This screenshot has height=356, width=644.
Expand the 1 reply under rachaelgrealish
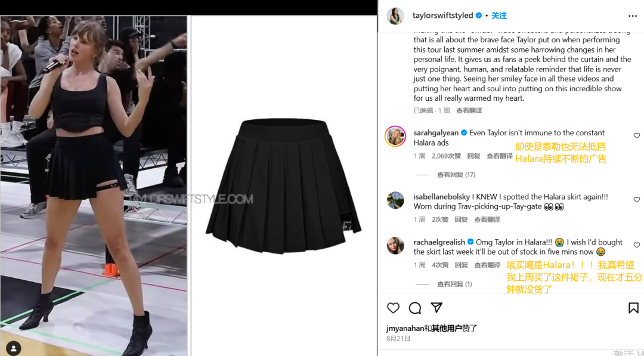[x=454, y=284]
